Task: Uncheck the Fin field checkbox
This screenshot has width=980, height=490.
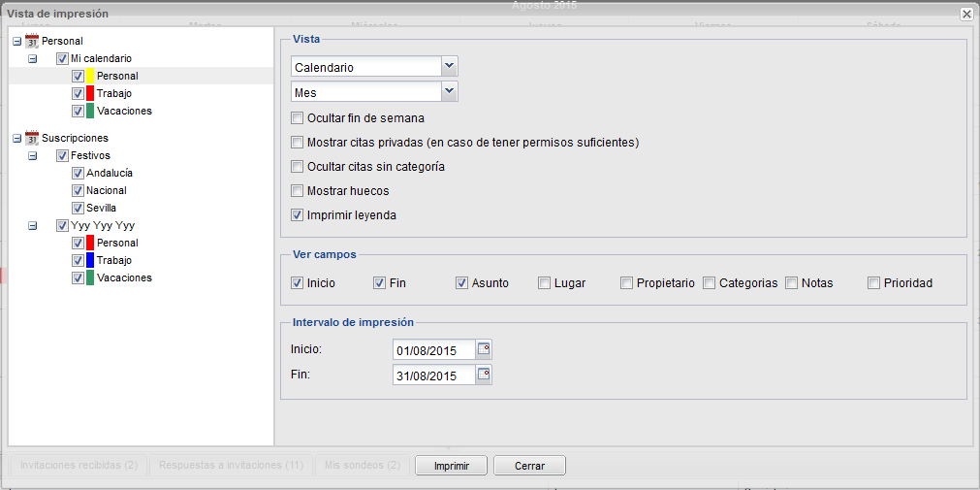Action: click(379, 283)
